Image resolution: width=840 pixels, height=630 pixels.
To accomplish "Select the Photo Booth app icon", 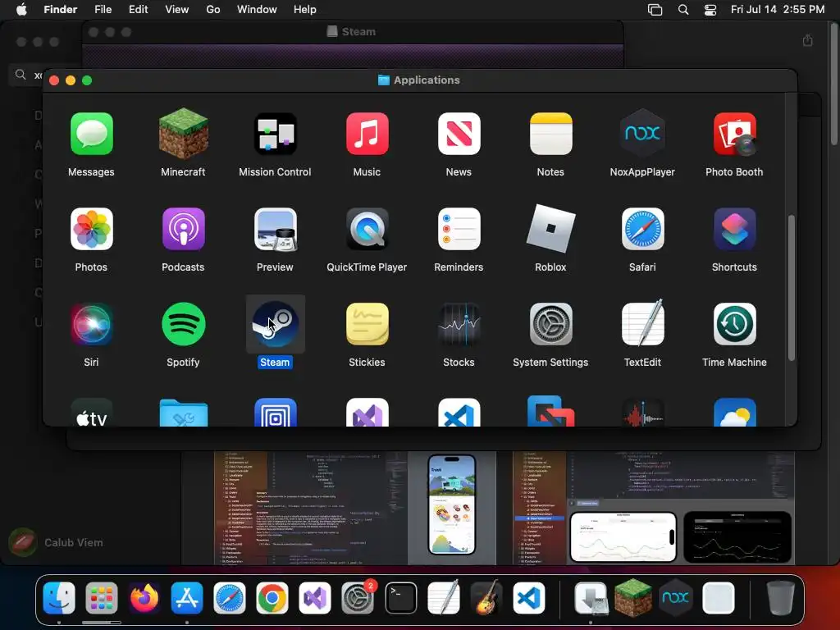I will [734, 134].
